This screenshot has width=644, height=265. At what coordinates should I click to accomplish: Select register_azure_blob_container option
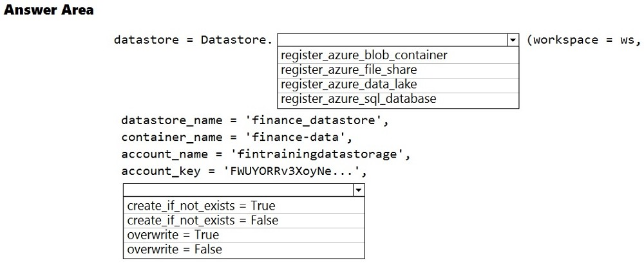(364, 55)
